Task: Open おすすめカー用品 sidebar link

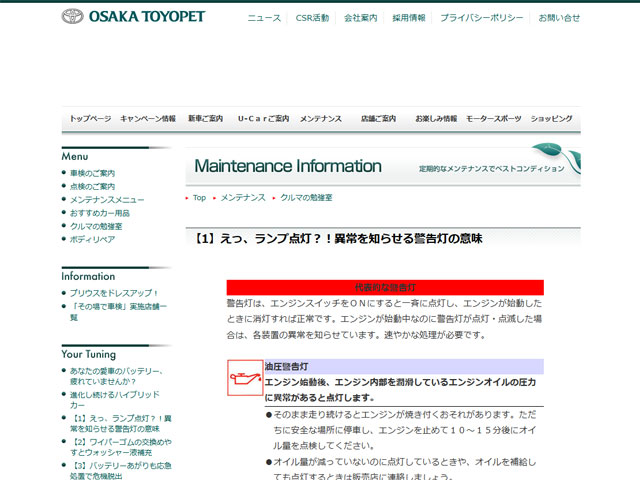Action: 99,213
